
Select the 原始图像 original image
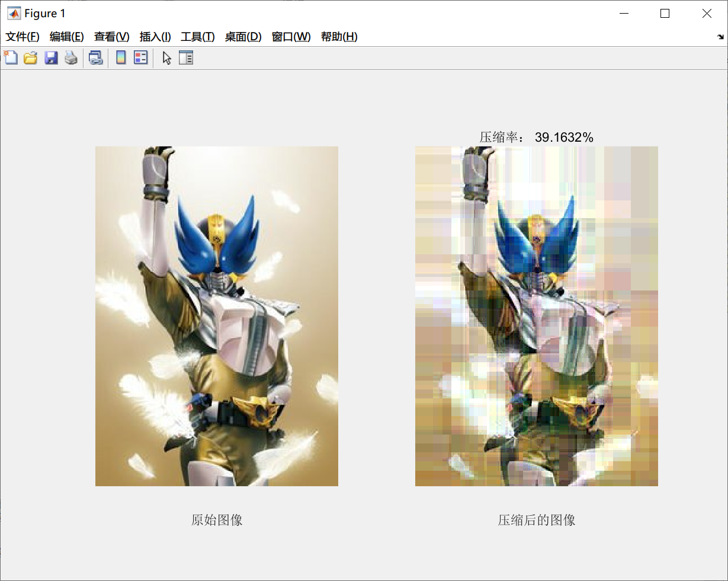pyautogui.click(x=217, y=316)
